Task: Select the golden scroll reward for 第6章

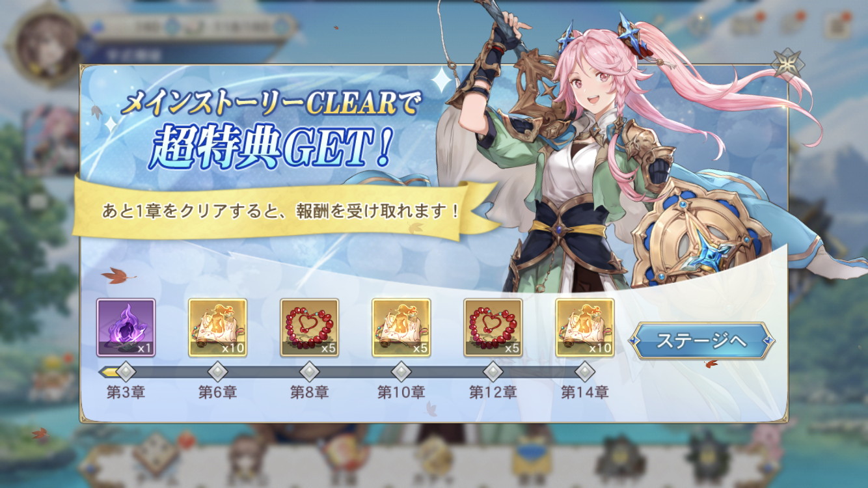Action: pyautogui.click(x=218, y=327)
